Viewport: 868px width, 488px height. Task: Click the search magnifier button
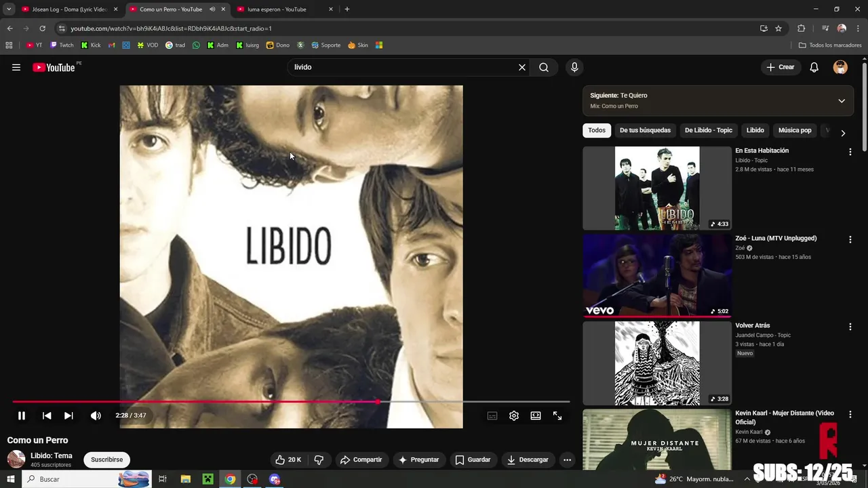(x=544, y=67)
